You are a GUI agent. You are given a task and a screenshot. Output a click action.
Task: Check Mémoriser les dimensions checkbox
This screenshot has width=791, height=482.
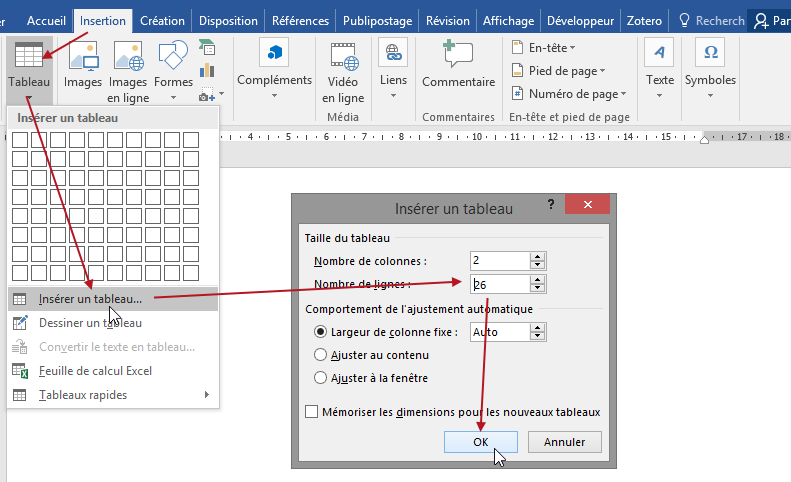pyautogui.click(x=312, y=411)
